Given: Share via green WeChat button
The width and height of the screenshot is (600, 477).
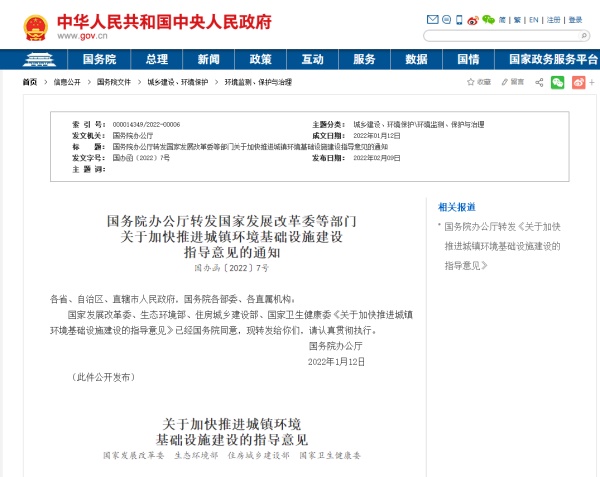Looking at the screenshot, I should (558, 82).
